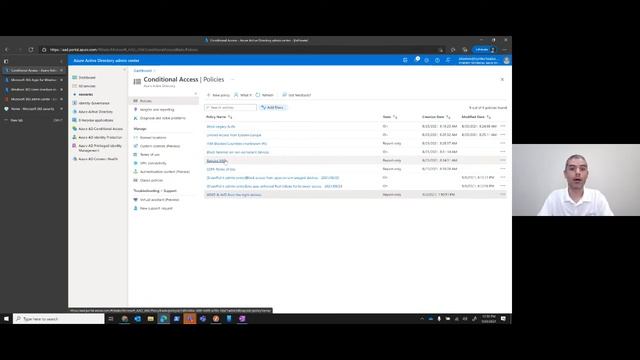Open Azure AD Conditional Access favorite
The image size is (640, 360).
coord(100,129)
